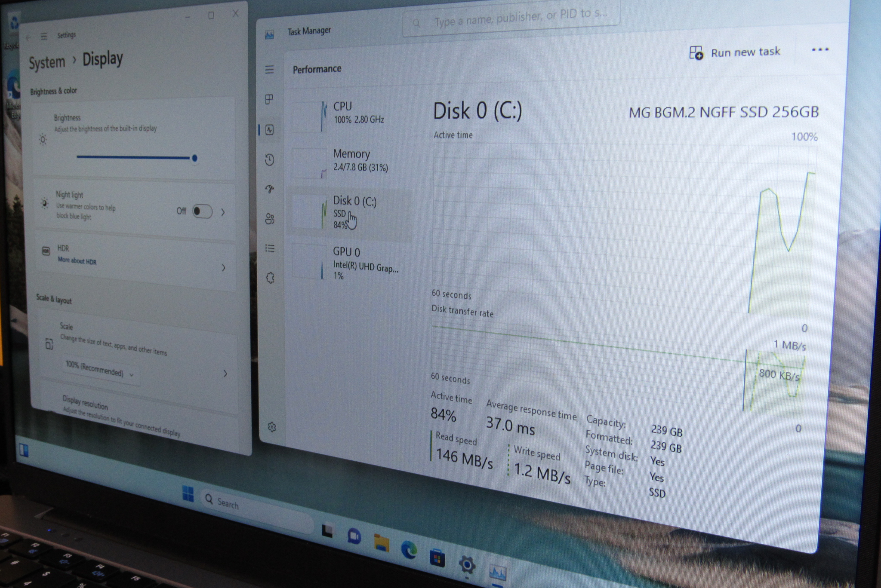Select the CPU performance item
This screenshot has width=881, height=588.
pyautogui.click(x=348, y=113)
